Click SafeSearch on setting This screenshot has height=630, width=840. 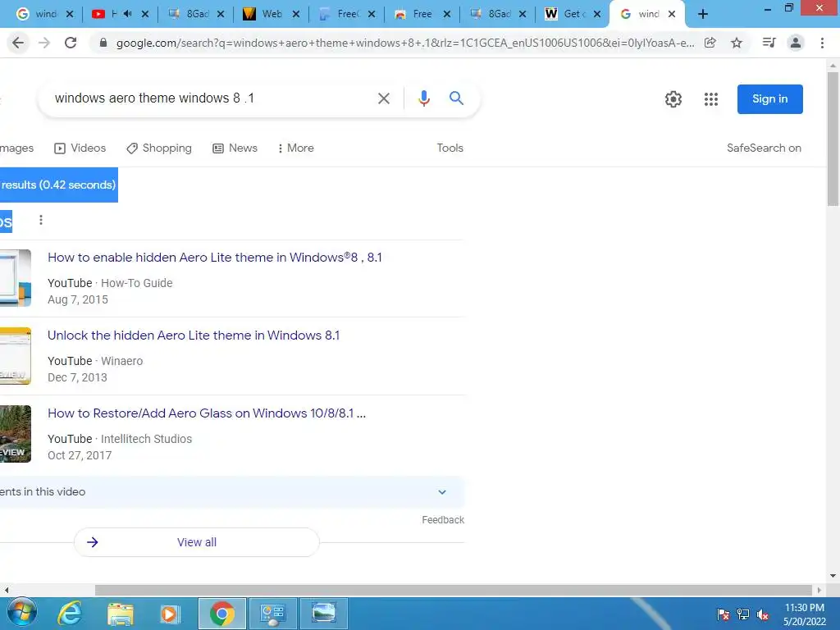coord(764,148)
